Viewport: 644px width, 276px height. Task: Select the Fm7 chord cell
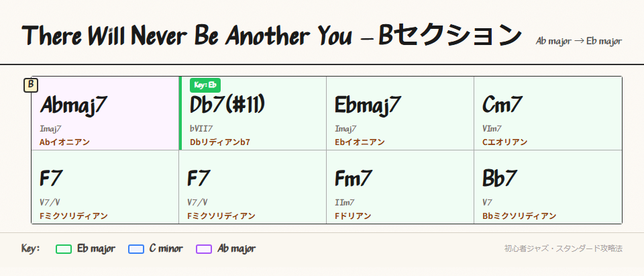pyautogui.click(x=400, y=187)
